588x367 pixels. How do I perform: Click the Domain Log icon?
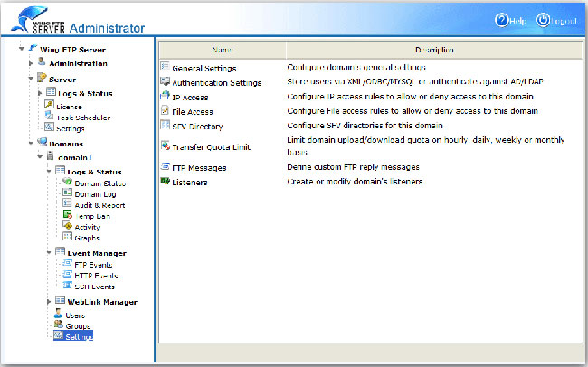tap(68, 193)
